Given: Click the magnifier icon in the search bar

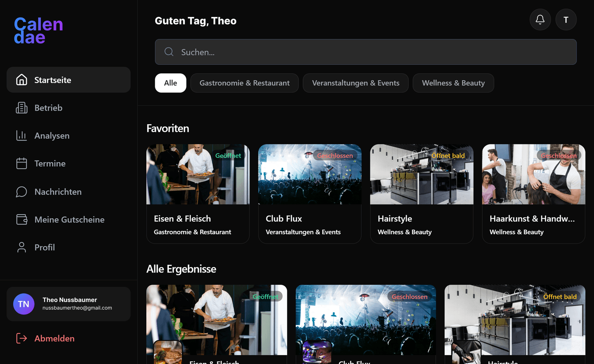Looking at the screenshot, I should click(168, 51).
